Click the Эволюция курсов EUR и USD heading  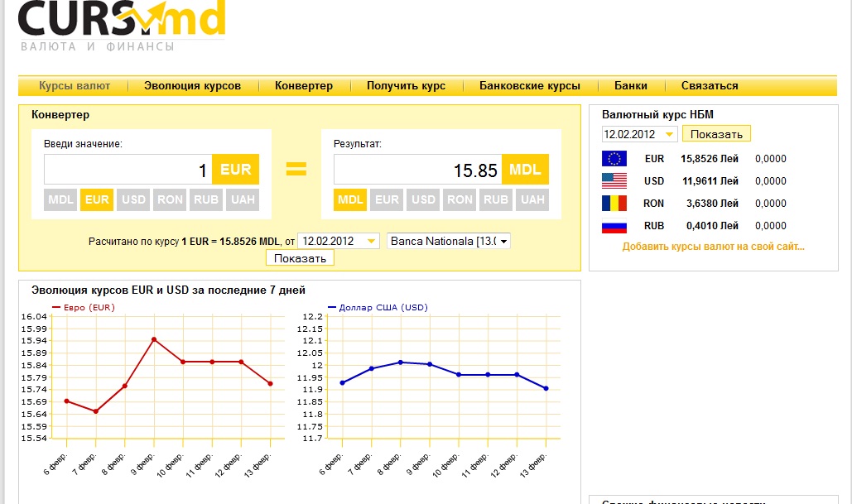(168, 290)
